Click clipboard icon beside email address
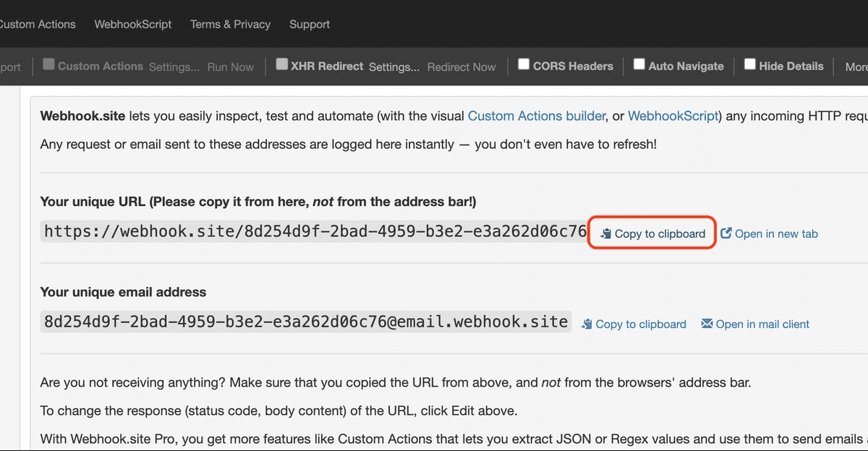 (x=587, y=325)
